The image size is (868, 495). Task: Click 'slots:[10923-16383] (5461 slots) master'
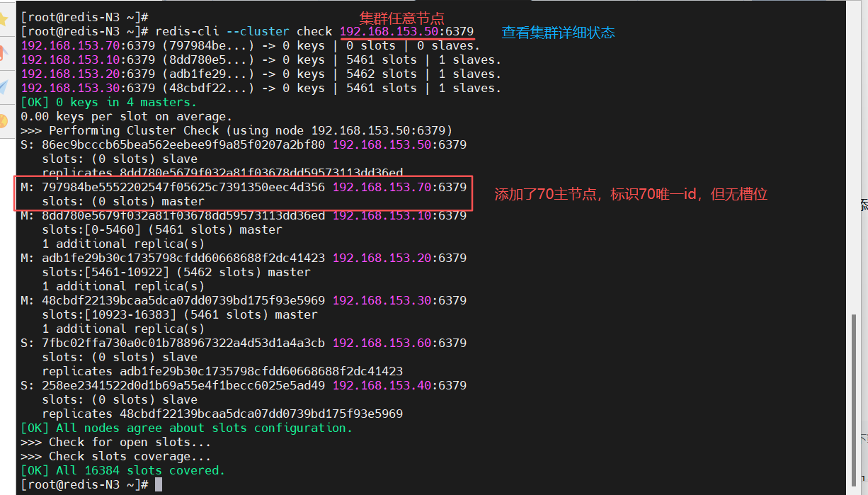[x=180, y=314]
